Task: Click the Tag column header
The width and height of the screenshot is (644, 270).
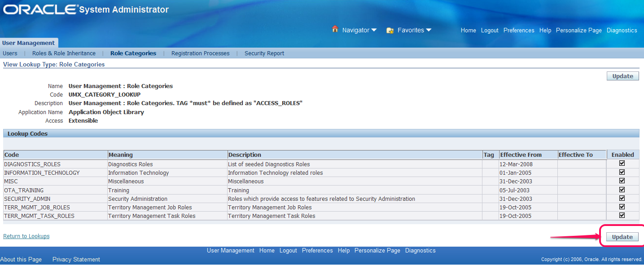Action: click(491, 155)
